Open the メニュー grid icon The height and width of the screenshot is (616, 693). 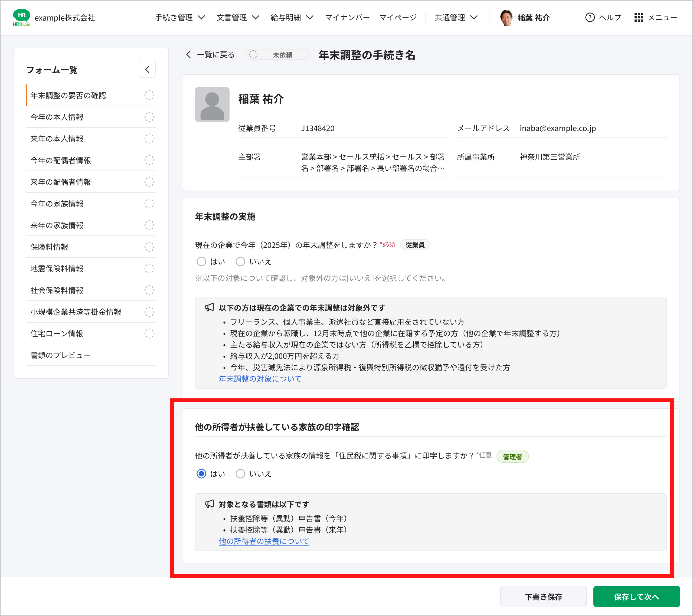point(638,17)
